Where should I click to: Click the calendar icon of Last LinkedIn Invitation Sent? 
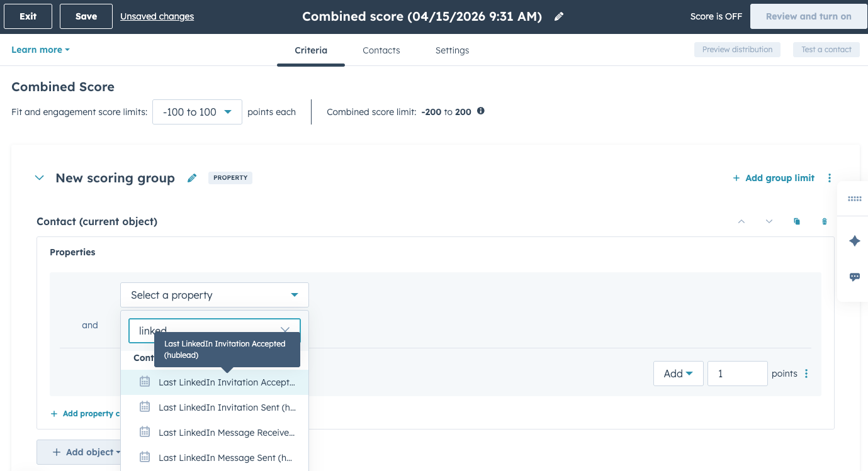(145, 407)
